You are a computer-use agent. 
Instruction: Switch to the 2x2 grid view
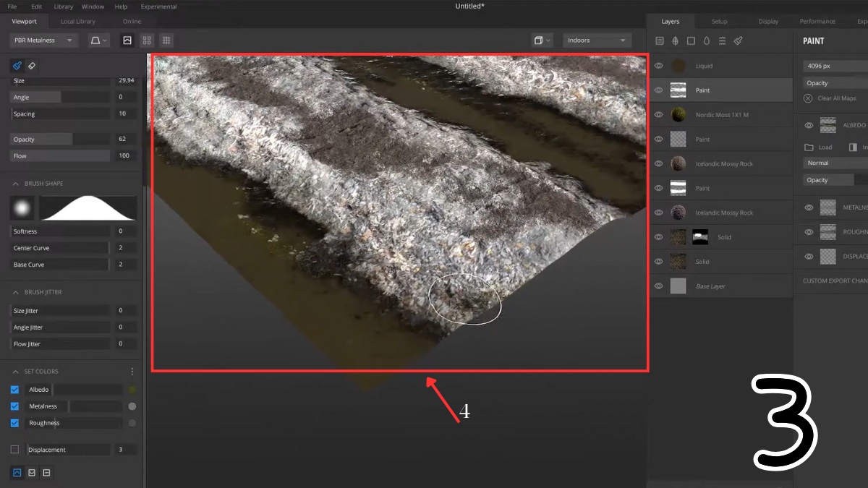tap(148, 40)
